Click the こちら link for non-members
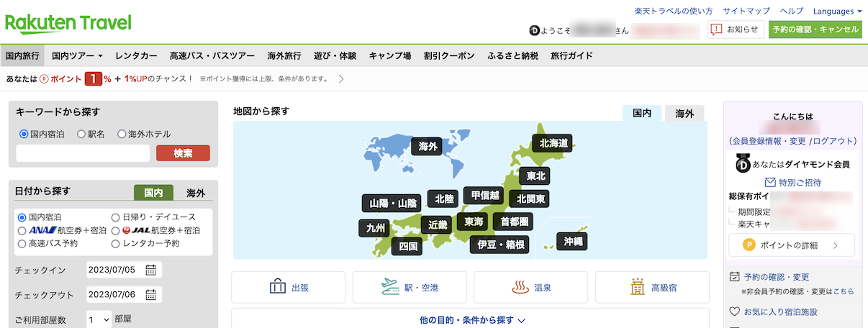 pos(844,292)
